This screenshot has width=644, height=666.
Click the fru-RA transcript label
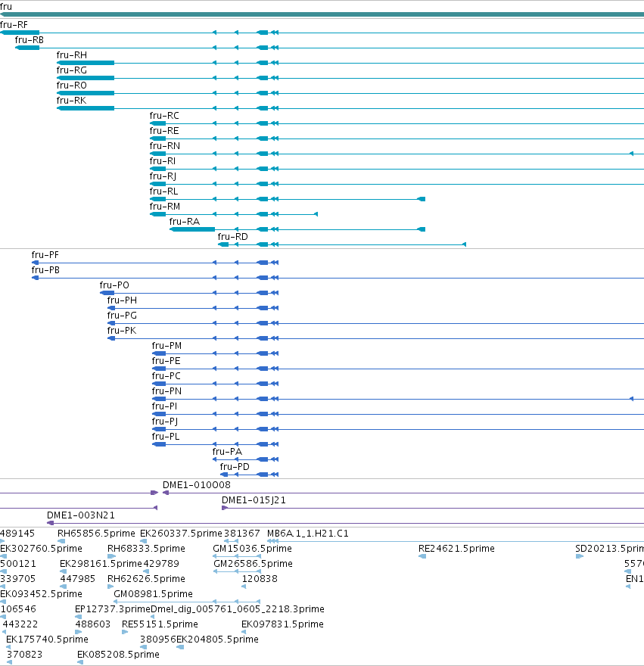point(185,222)
